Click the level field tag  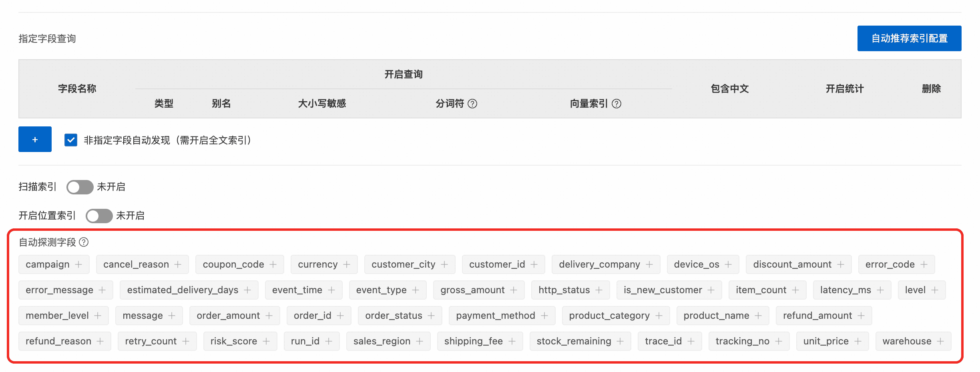tap(922, 290)
